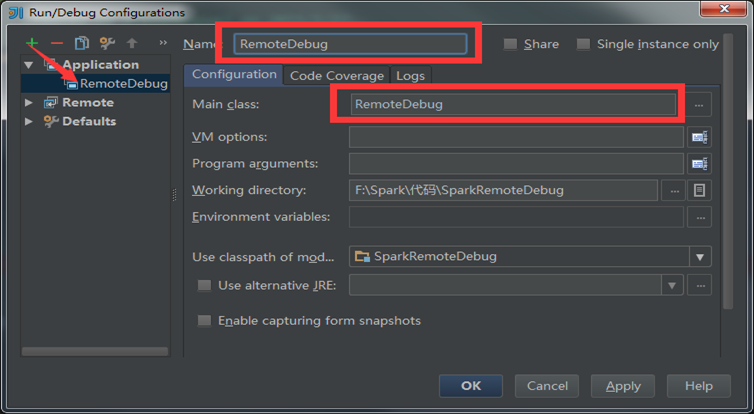Enable Use alternative JRE
The width and height of the screenshot is (754, 414).
click(x=204, y=285)
